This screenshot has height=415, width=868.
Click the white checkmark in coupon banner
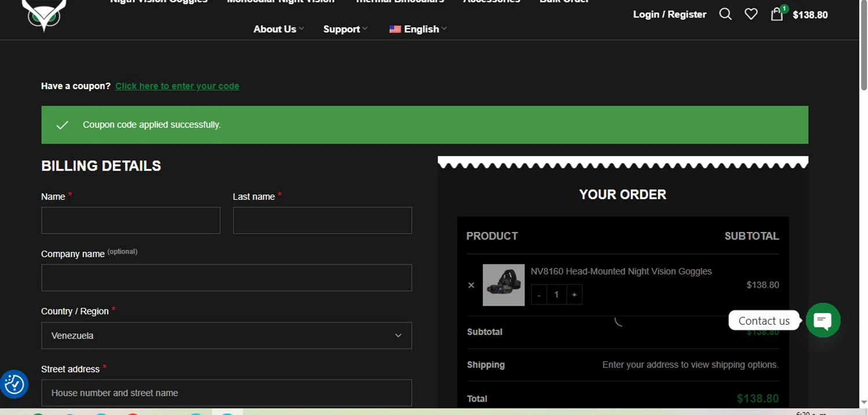pos(62,125)
